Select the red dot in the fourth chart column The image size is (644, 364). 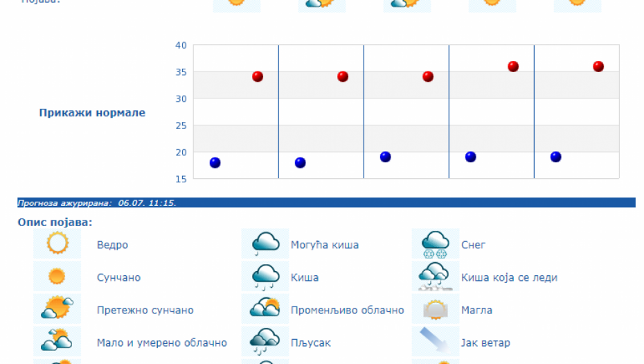[x=513, y=67]
